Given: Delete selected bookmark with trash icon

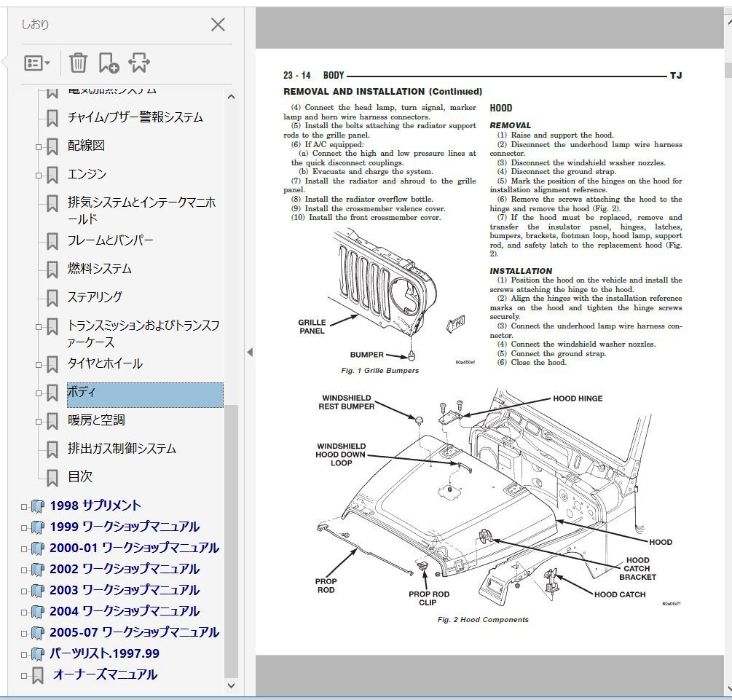Looking at the screenshot, I should click(78, 63).
